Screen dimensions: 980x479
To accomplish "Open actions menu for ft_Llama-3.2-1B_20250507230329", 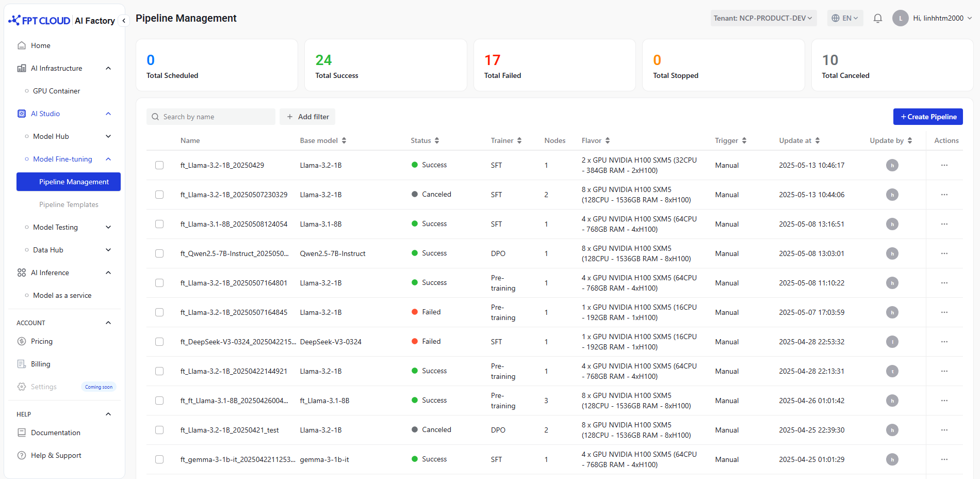I will (944, 195).
